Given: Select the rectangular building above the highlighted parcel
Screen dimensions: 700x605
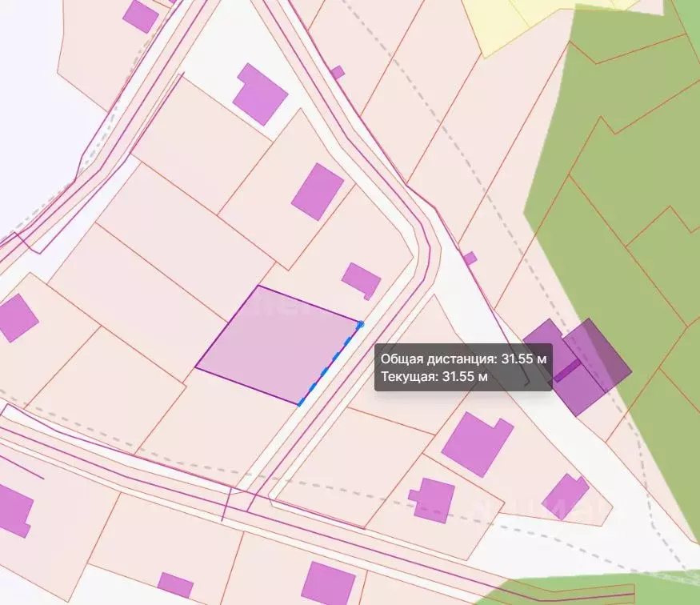Looking at the screenshot, I should click(x=318, y=191).
